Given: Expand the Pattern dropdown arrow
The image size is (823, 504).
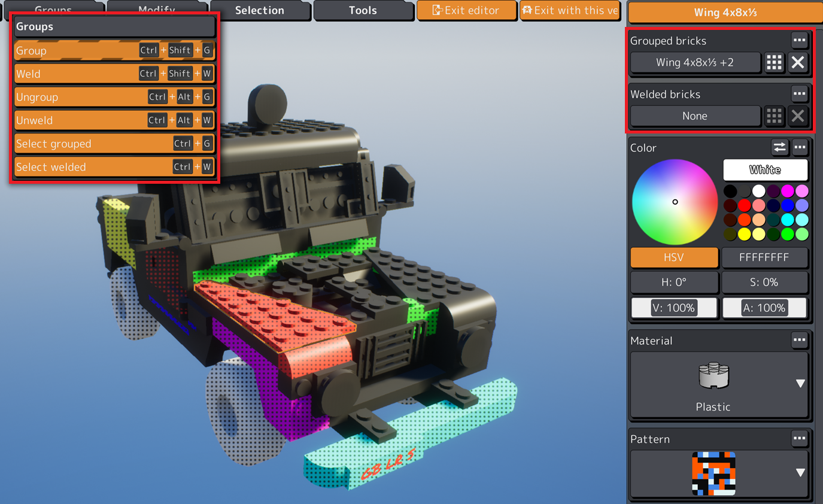Looking at the screenshot, I should 800,472.
